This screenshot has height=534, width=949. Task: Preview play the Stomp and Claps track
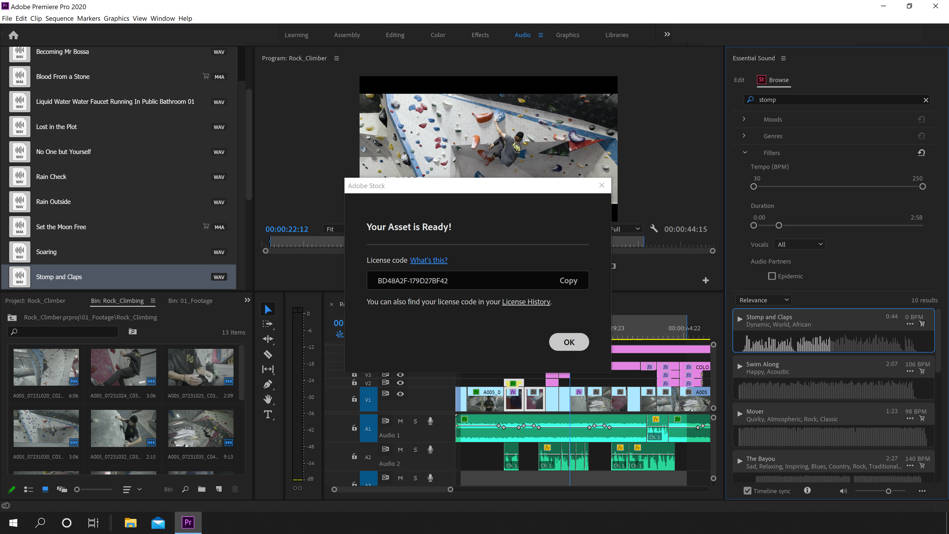(739, 318)
